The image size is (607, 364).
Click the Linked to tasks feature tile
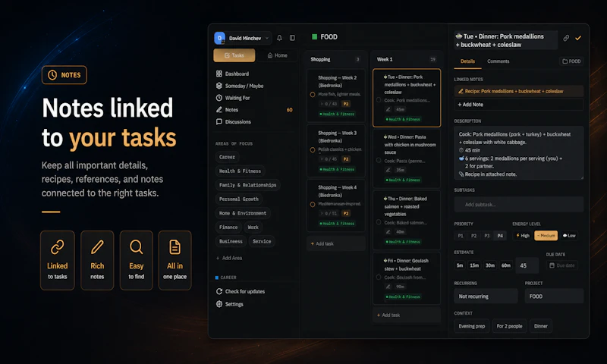[58, 260]
